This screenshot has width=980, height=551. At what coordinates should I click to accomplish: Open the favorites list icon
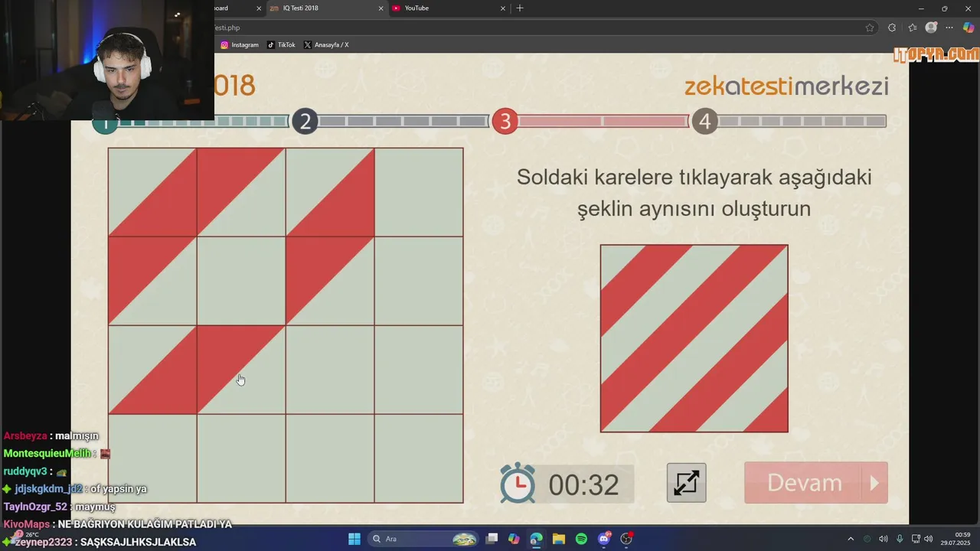click(x=912, y=28)
